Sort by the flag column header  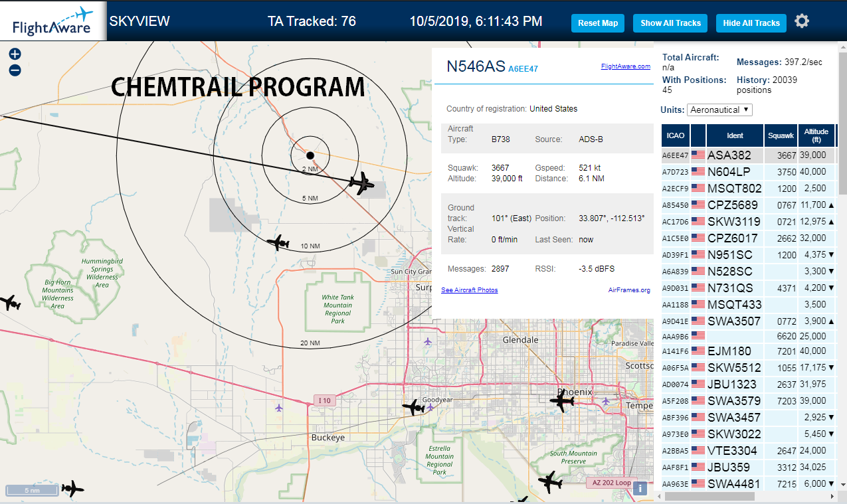pyautogui.click(x=698, y=135)
